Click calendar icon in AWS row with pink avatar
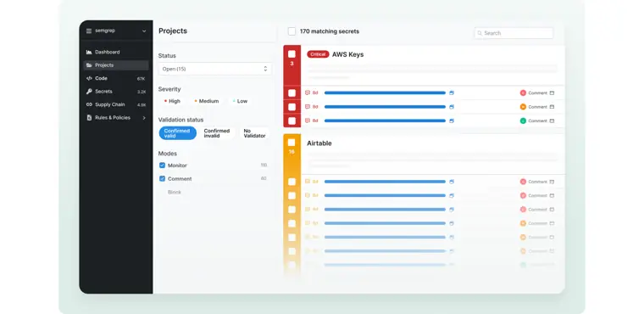The image size is (644, 314). pos(552,93)
